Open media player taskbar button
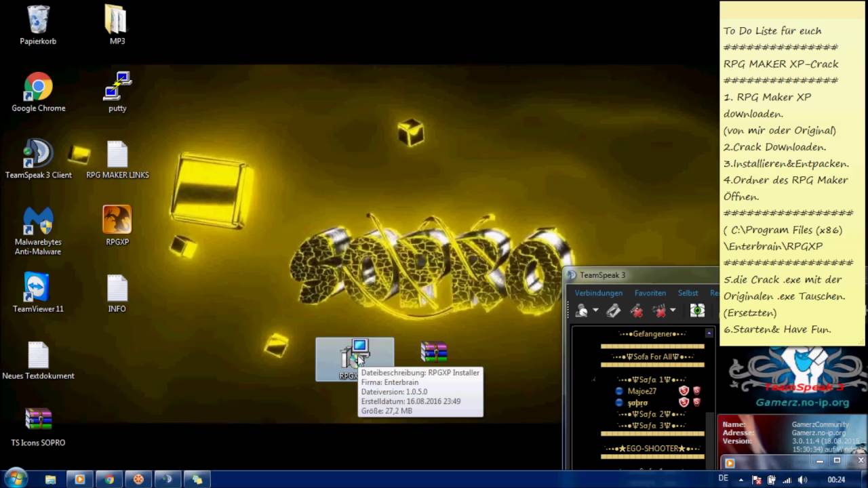Viewport: 868px width, 488px height. tap(79, 479)
